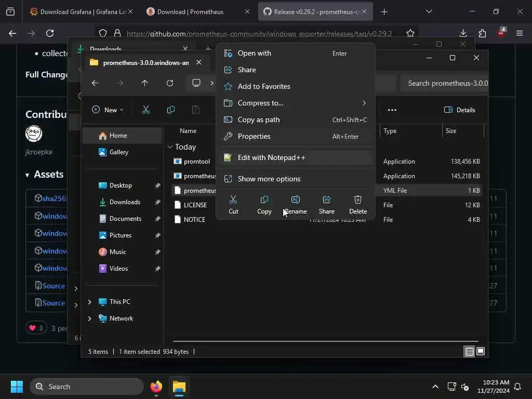Go back in File Explorer
The height and width of the screenshot is (399, 532).
pyautogui.click(x=95, y=83)
